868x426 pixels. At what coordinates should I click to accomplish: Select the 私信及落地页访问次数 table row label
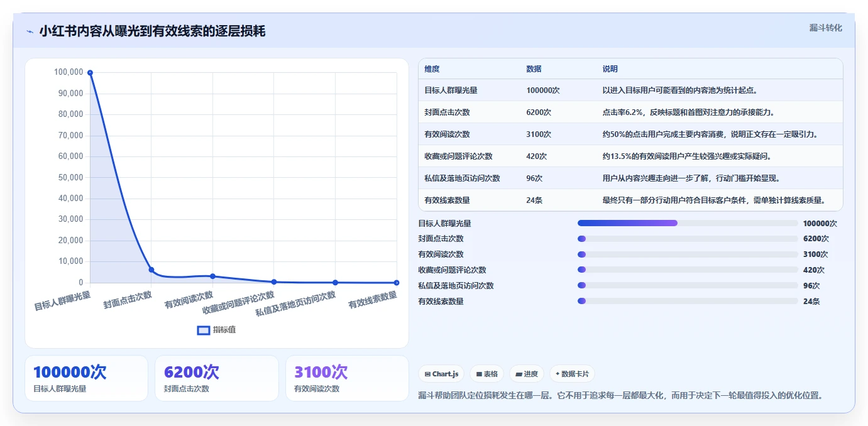(462, 178)
